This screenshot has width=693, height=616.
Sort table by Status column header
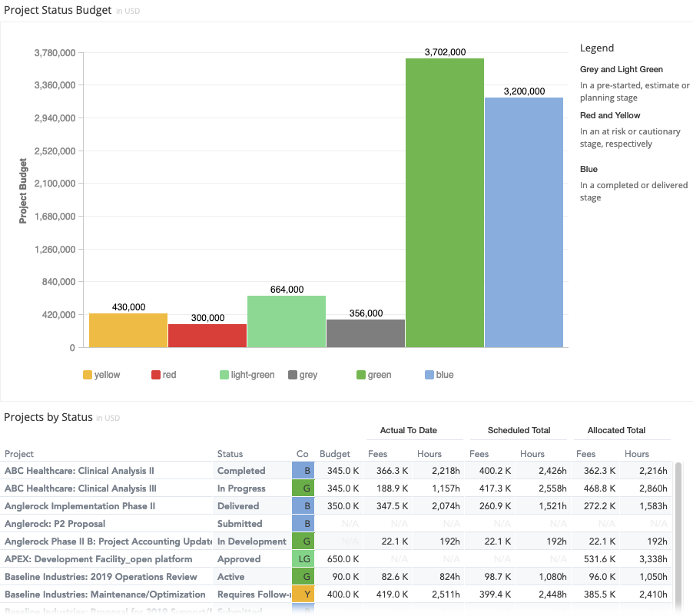click(x=230, y=454)
